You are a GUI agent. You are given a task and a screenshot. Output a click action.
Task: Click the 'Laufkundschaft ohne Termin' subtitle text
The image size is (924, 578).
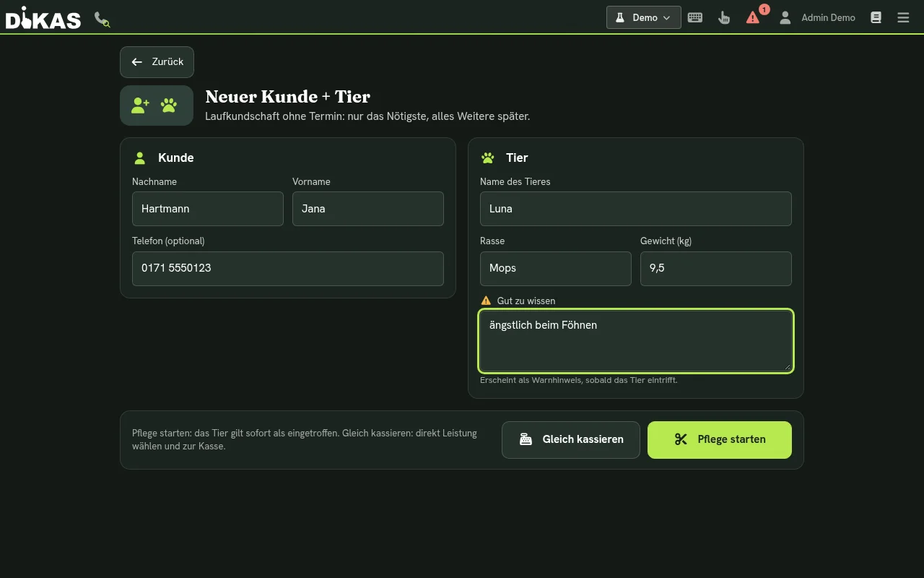coord(367,116)
